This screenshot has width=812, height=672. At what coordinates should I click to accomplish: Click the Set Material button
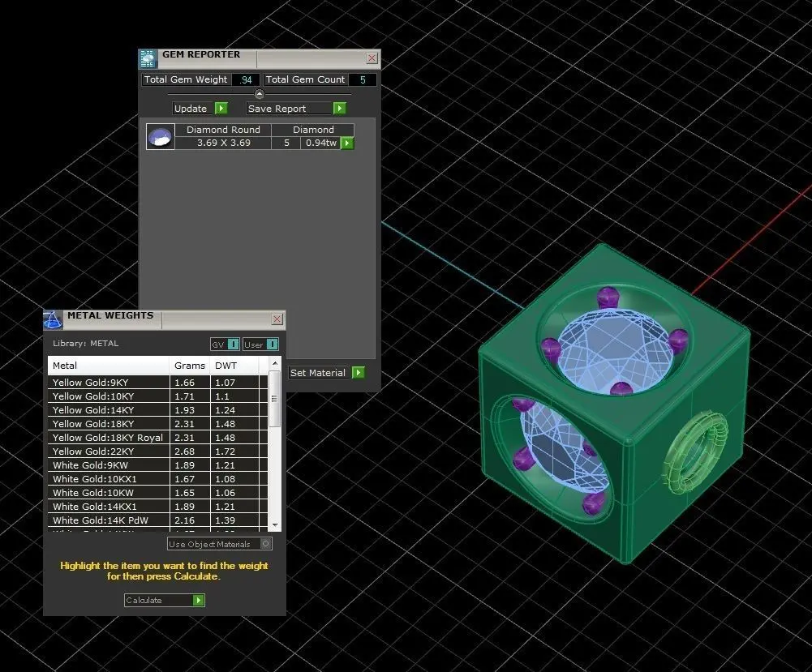tap(327, 372)
